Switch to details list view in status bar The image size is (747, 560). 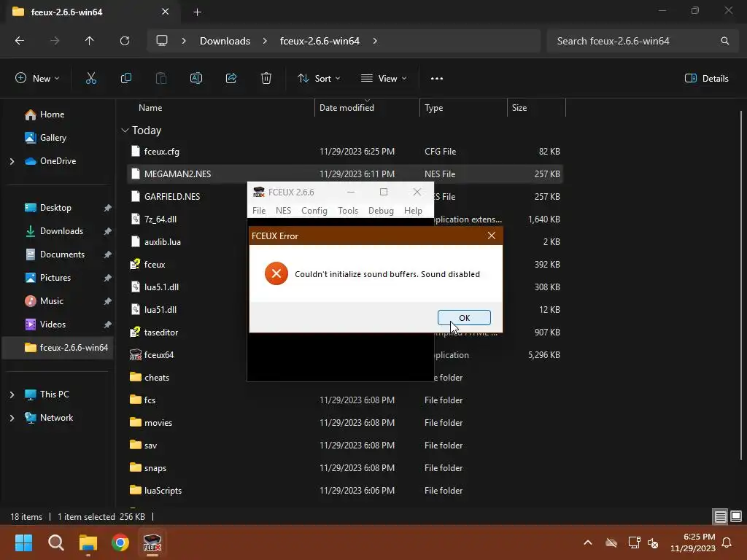tap(720, 516)
